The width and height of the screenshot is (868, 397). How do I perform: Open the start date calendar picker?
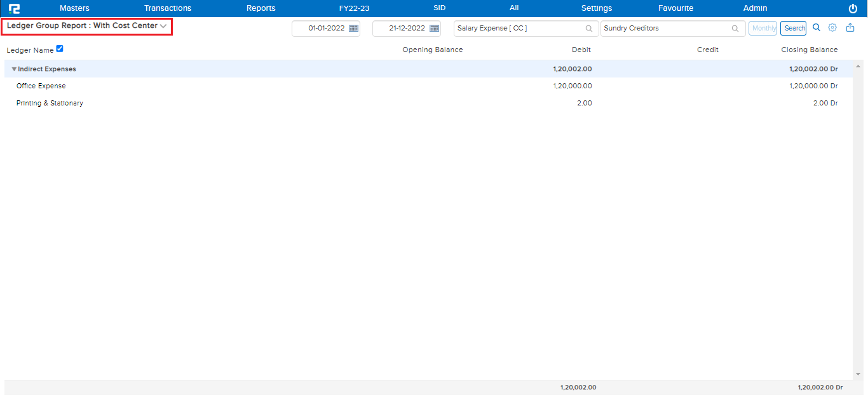[x=354, y=29]
